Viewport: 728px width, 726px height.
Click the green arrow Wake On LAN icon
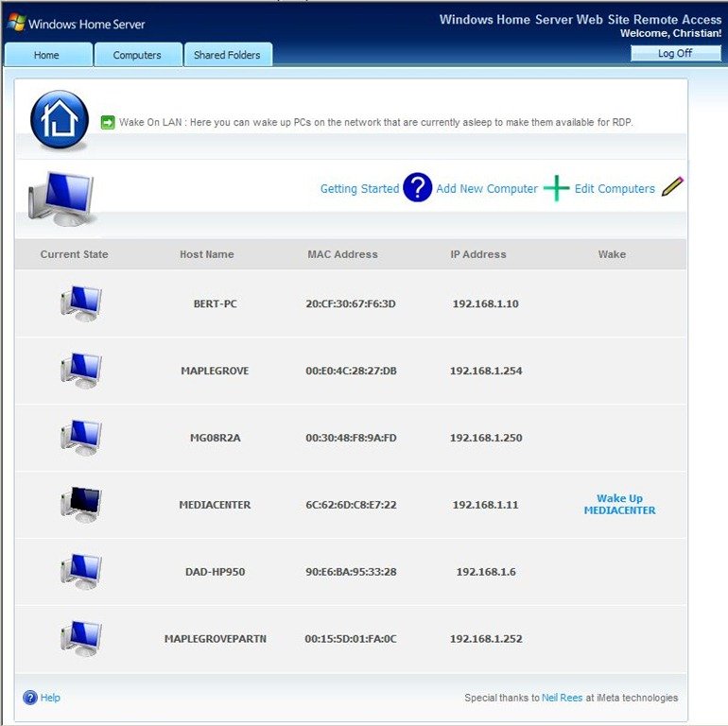point(108,123)
